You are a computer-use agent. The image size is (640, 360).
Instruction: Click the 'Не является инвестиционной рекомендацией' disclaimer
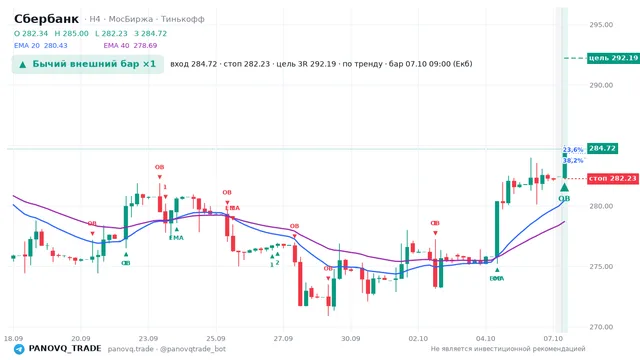[508, 349]
